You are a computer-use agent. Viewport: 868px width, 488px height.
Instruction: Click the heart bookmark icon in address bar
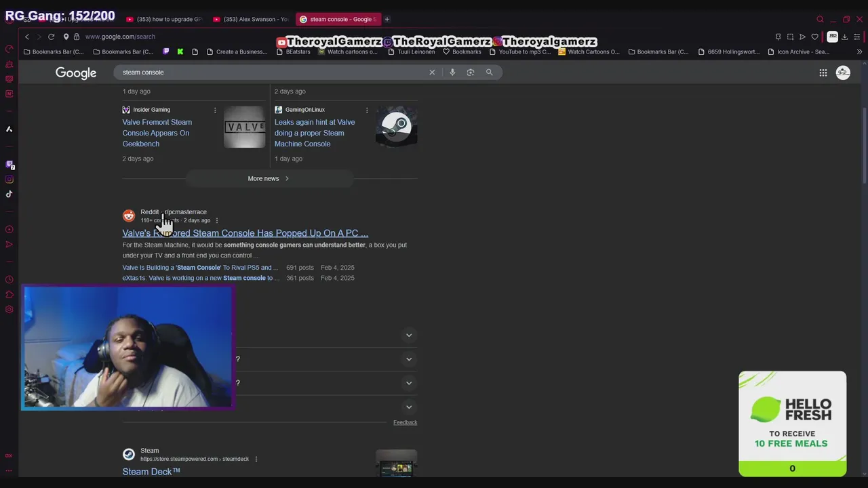[814, 37]
